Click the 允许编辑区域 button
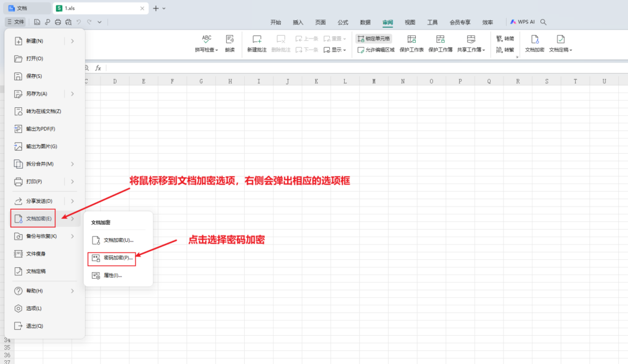Screen dimensions: 628x364 tap(375, 50)
